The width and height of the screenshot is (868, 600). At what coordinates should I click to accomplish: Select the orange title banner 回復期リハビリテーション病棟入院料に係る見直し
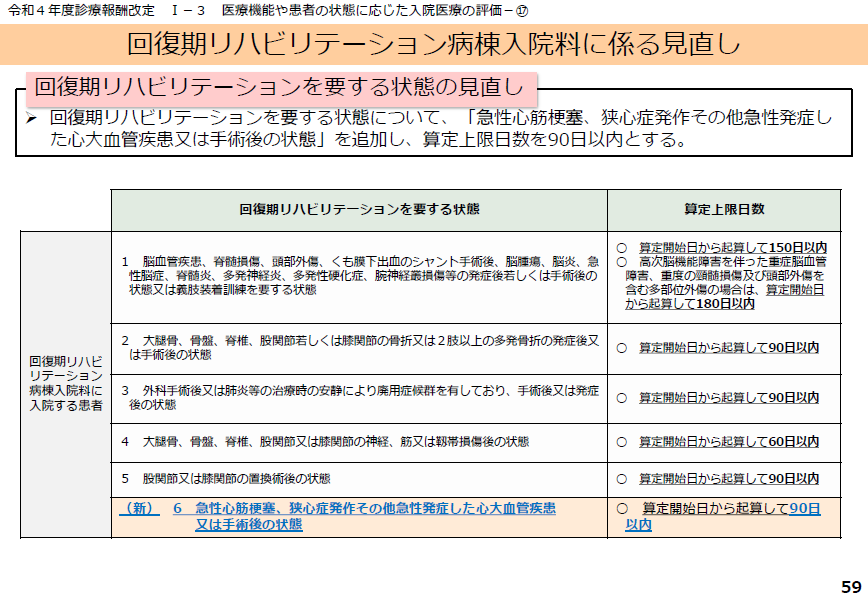(x=434, y=45)
